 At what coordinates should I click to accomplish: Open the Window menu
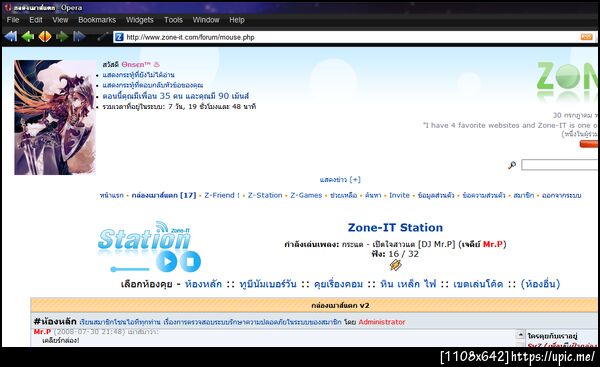point(206,20)
